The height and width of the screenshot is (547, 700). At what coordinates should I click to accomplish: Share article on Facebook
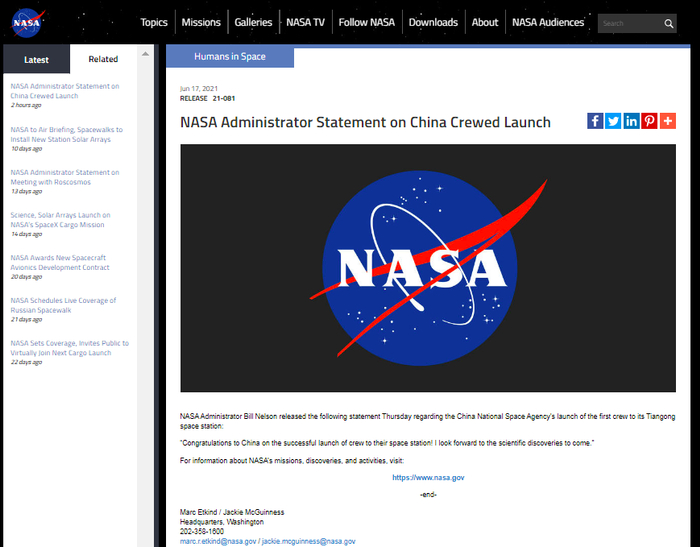[x=595, y=121]
